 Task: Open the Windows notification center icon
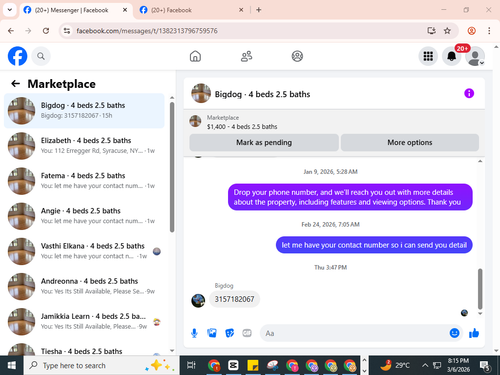pos(485,366)
